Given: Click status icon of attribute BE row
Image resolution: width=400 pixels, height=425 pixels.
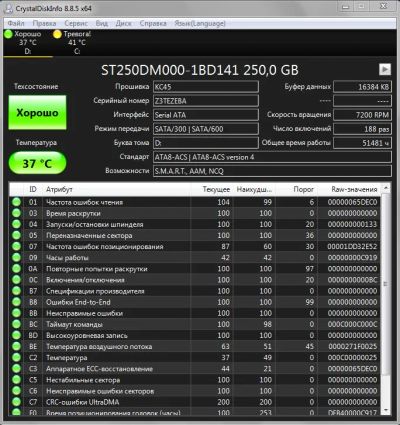Looking at the screenshot, I should coord(16,346).
